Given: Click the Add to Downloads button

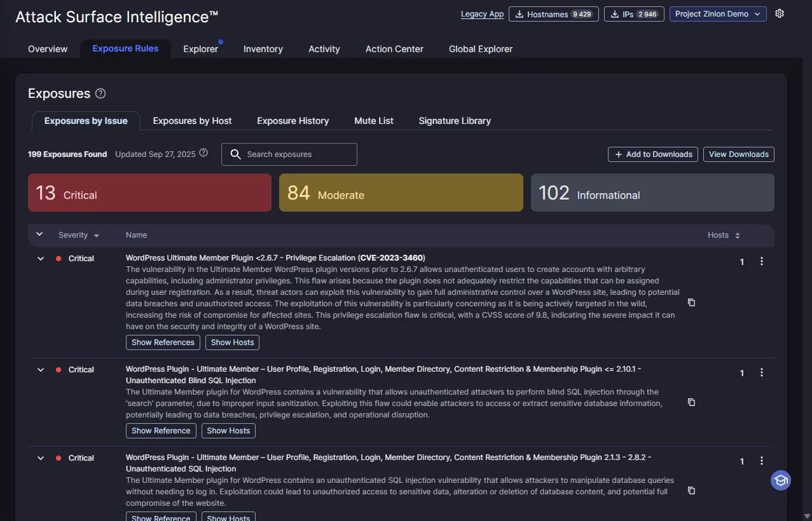Looking at the screenshot, I should (653, 154).
